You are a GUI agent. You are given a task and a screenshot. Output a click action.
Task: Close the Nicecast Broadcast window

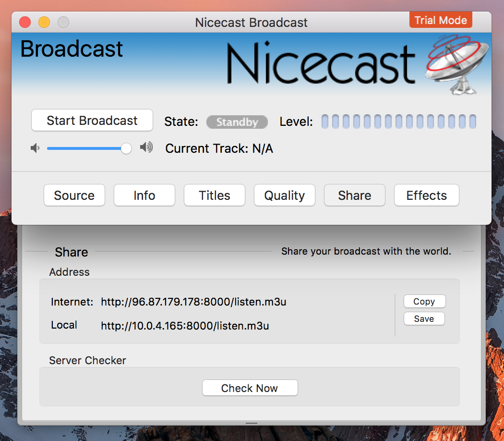[x=25, y=22]
